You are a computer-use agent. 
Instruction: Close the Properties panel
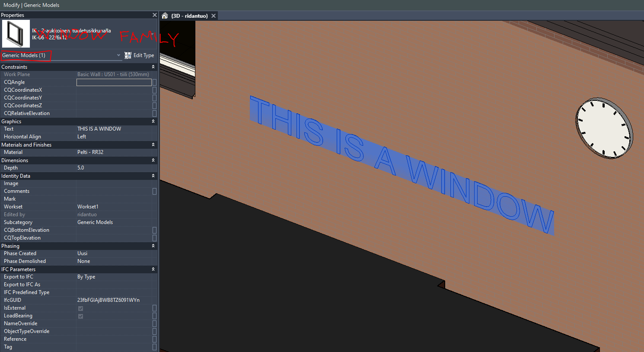tap(154, 15)
